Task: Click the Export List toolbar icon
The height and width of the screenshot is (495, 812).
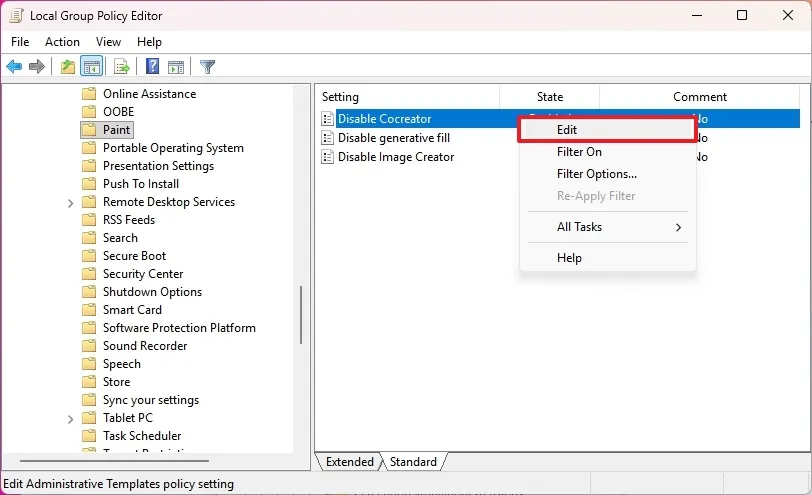Action: point(121,67)
